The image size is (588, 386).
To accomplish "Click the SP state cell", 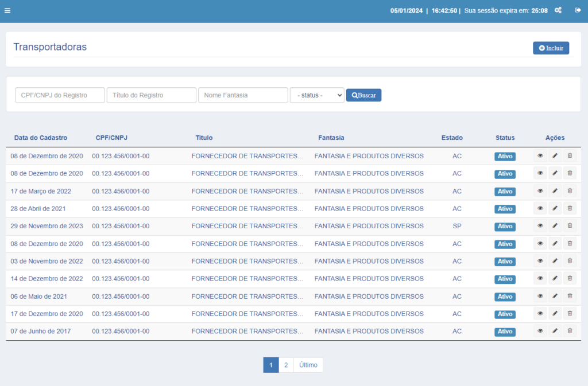I will click(x=457, y=226).
